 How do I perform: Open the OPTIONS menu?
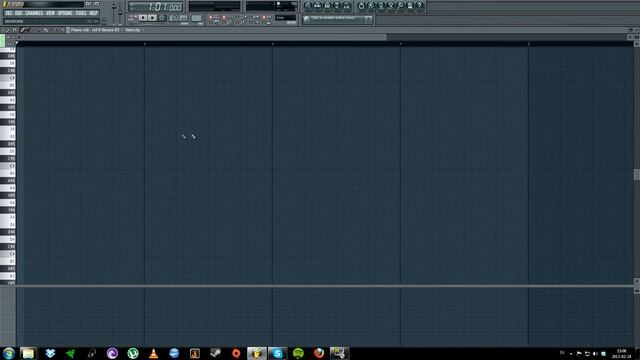tap(65, 13)
